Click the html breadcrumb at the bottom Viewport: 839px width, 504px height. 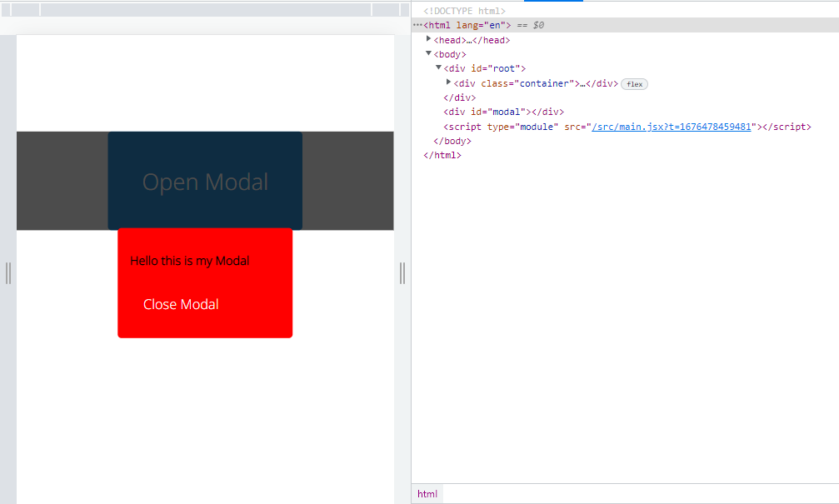427,494
